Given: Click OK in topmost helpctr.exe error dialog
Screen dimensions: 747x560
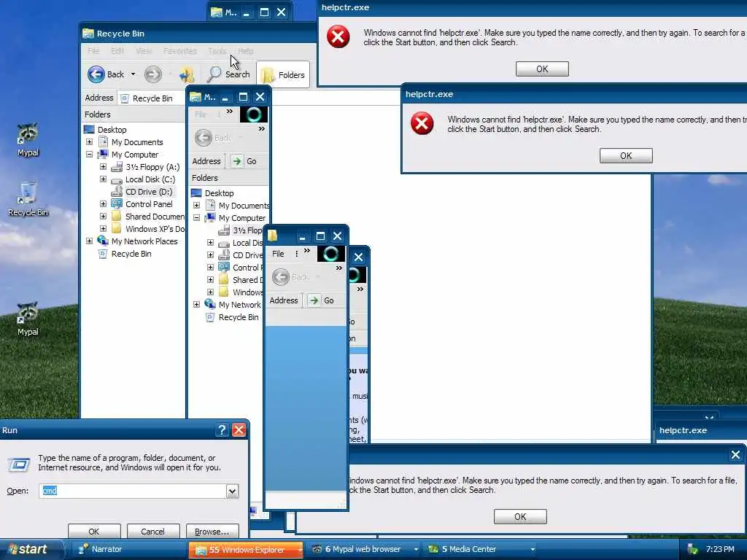Looking at the screenshot, I should tap(542, 69).
